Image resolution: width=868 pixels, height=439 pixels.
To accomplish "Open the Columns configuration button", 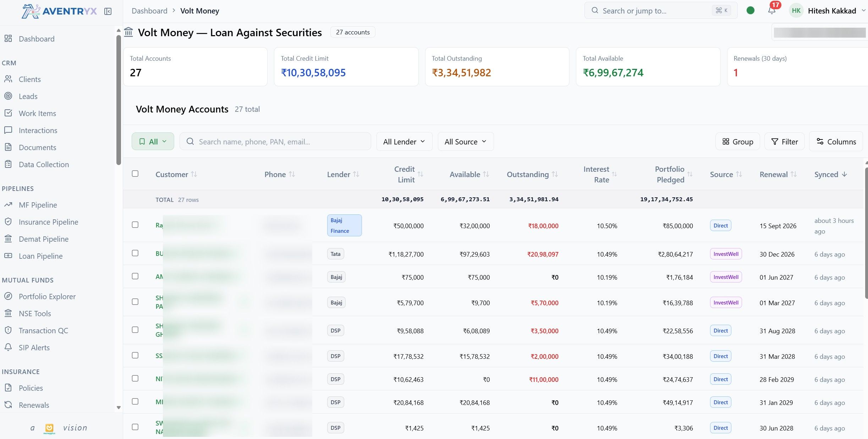I will (x=836, y=141).
